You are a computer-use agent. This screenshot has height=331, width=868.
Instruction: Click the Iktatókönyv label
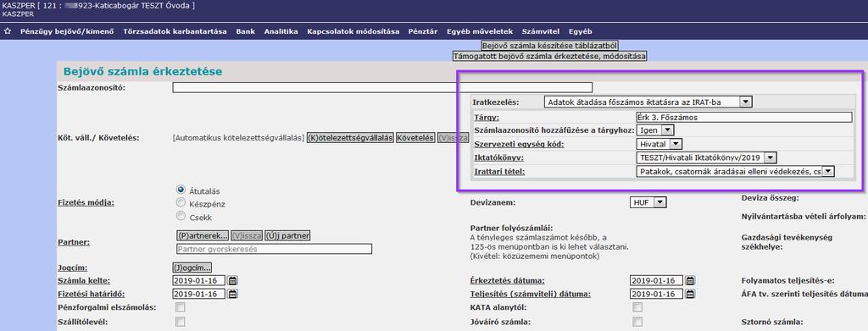[x=498, y=158]
